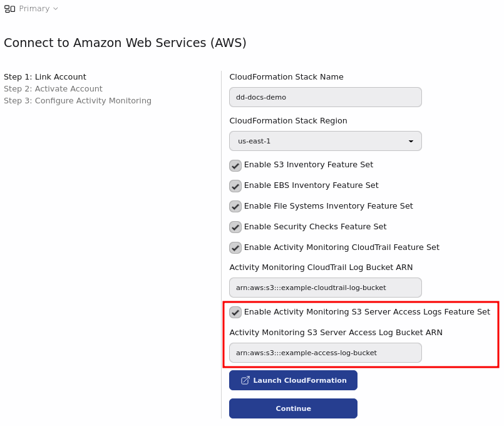Click the S3 Server Access Log Bucket ARN field

click(325, 353)
